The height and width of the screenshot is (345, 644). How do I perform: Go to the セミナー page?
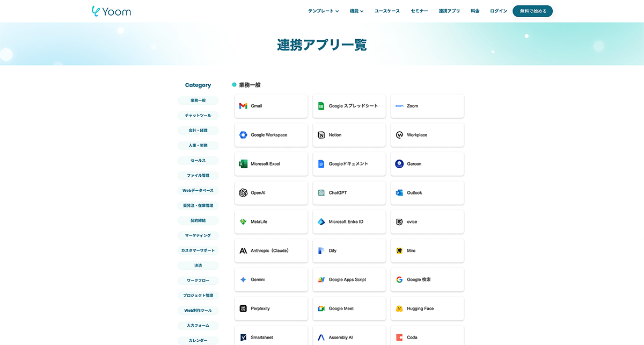(419, 10)
